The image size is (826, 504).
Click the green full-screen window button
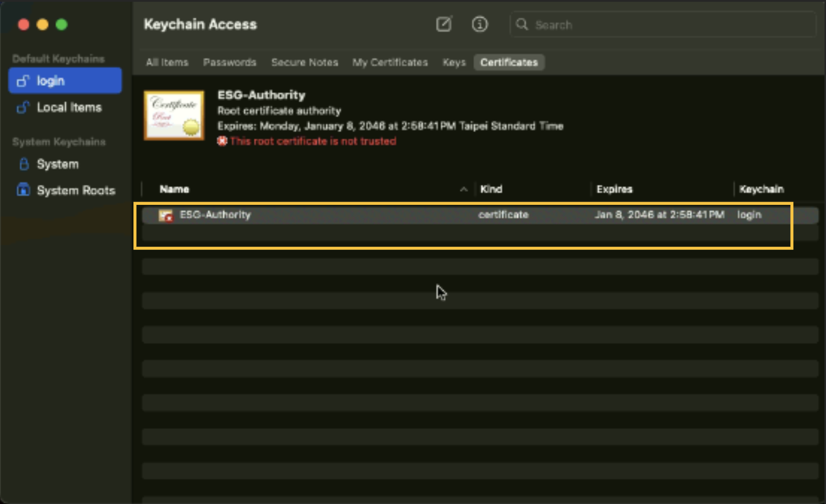click(x=62, y=24)
